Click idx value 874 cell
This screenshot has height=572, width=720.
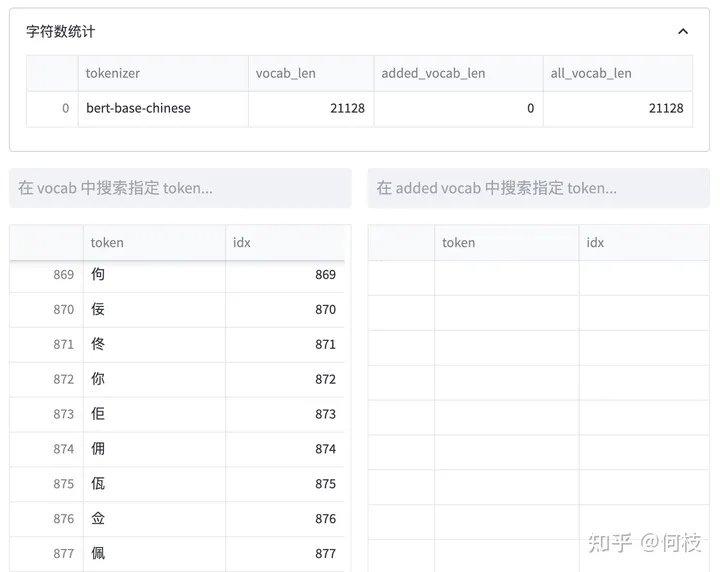tap(285, 449)
